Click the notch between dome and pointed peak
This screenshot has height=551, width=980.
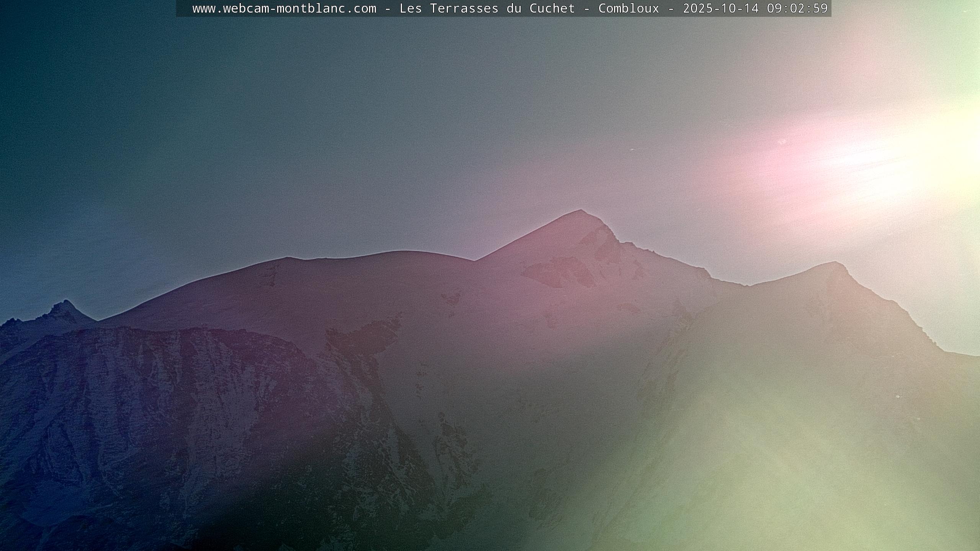475,261
